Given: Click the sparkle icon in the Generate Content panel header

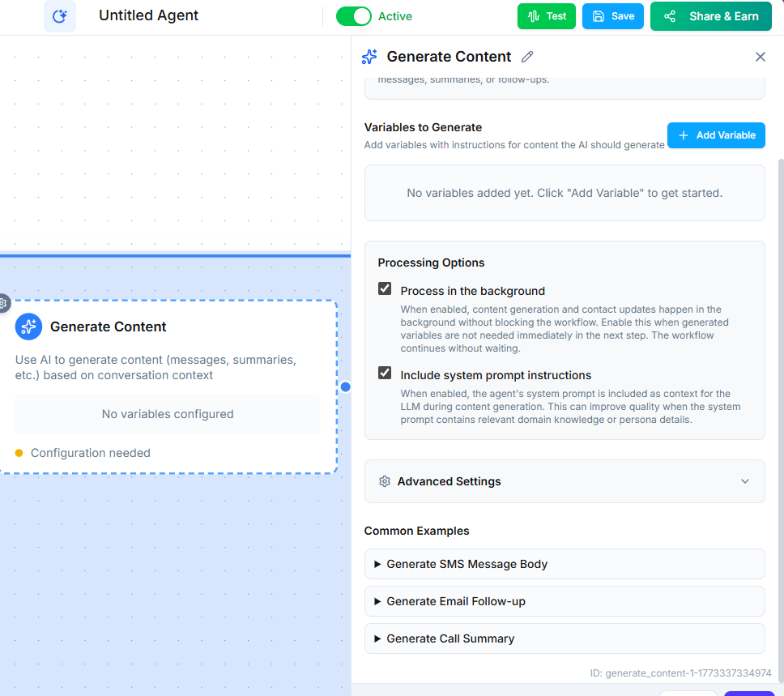Looking at the screenshot, I should (369, 56).
